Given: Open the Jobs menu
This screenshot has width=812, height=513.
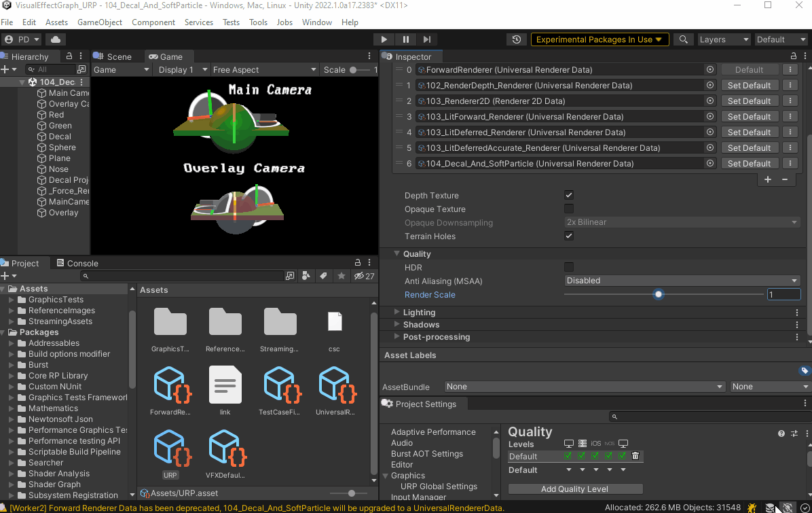Looking at the screenshot, I should click(284, 22).
